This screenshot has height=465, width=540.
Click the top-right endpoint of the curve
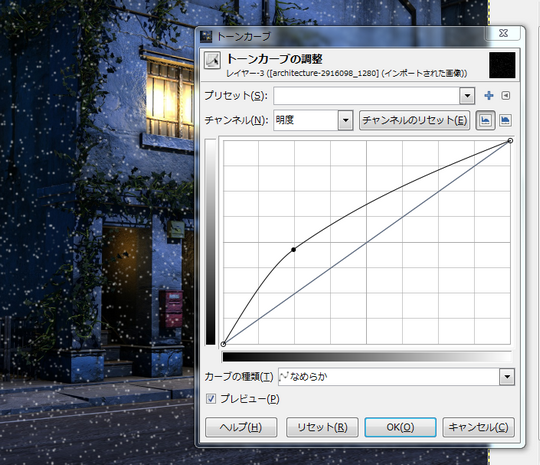tap(510, 141)
